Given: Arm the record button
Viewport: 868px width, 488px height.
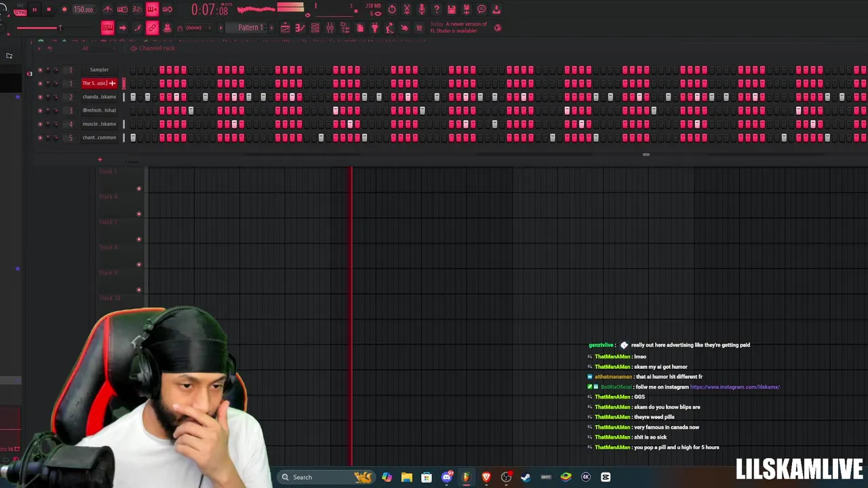Looking at the screenshot, I should coord(64,9).
